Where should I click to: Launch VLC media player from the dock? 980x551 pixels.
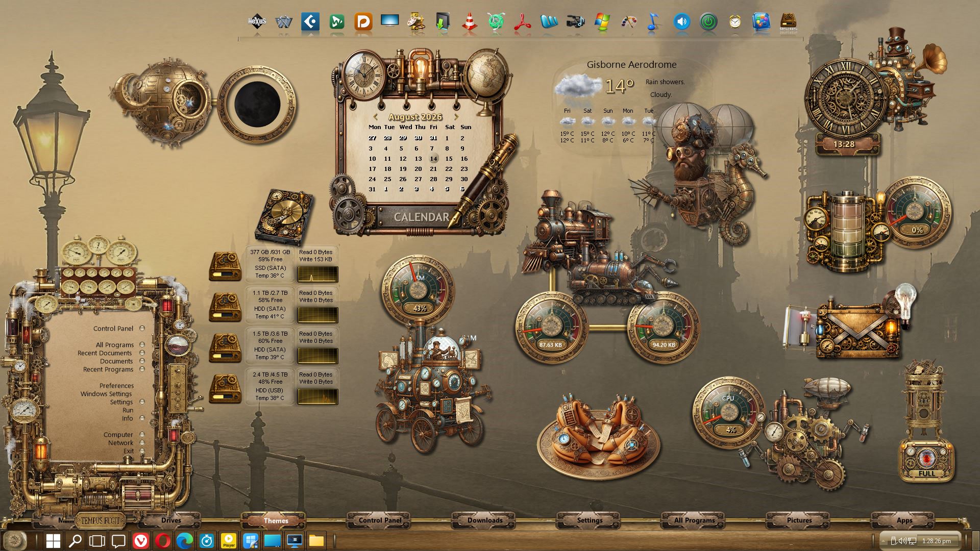[x=469, y=22]
